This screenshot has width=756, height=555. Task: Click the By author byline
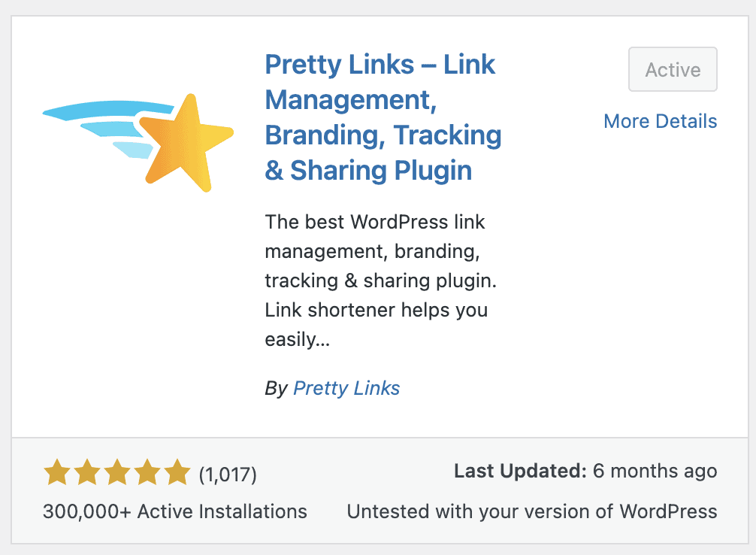(277, 388)
